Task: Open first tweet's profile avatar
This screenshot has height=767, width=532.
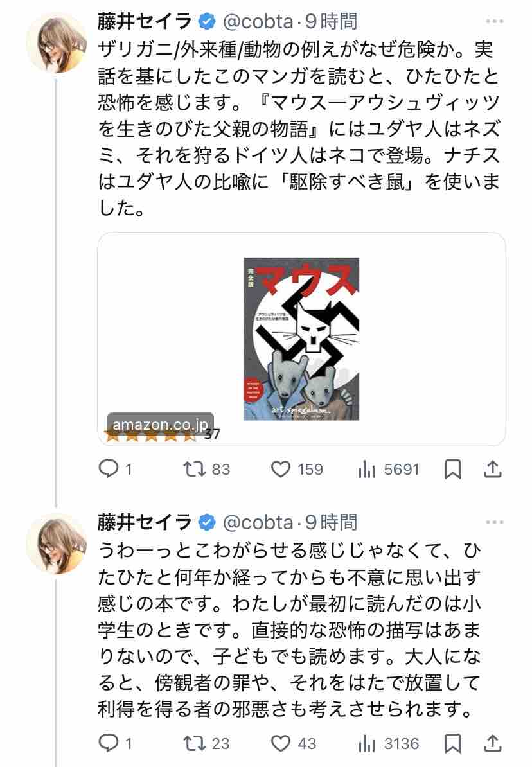Action: (x=56, y=42)
